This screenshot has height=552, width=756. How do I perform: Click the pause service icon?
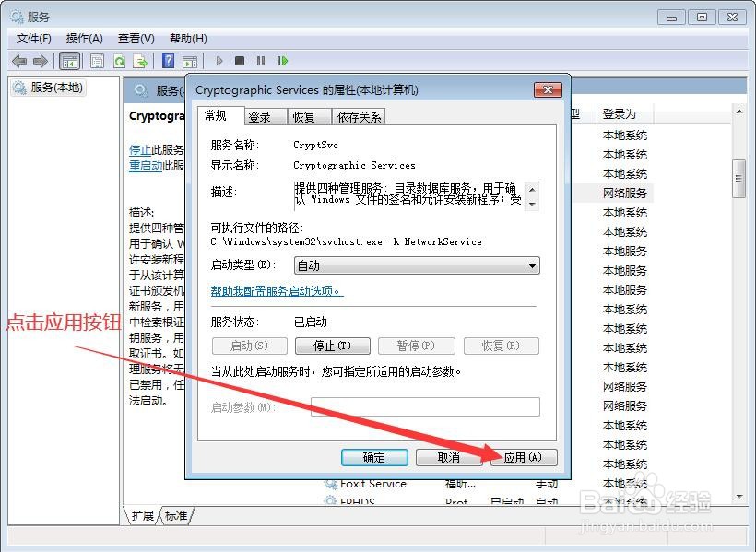tap(260, 61)
